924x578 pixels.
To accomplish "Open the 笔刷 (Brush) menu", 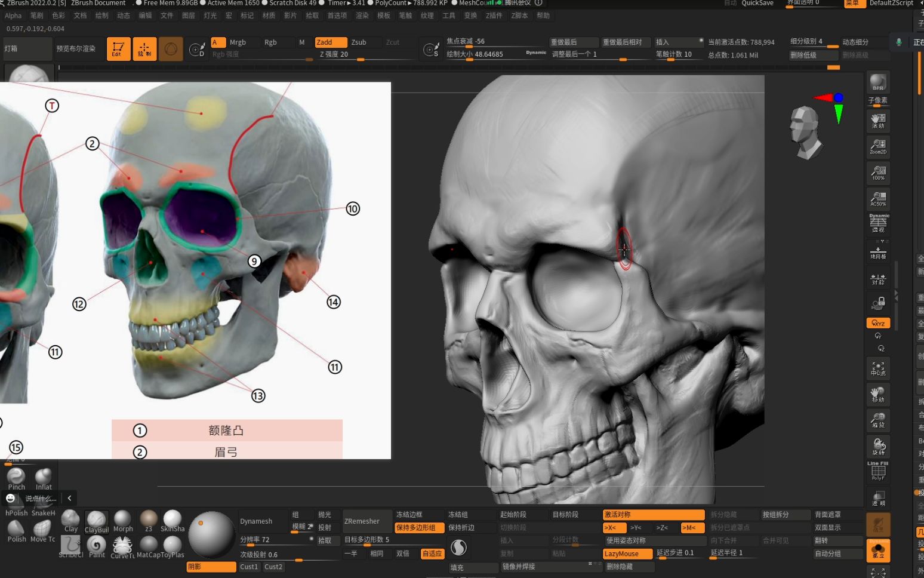I will (37, 16).
